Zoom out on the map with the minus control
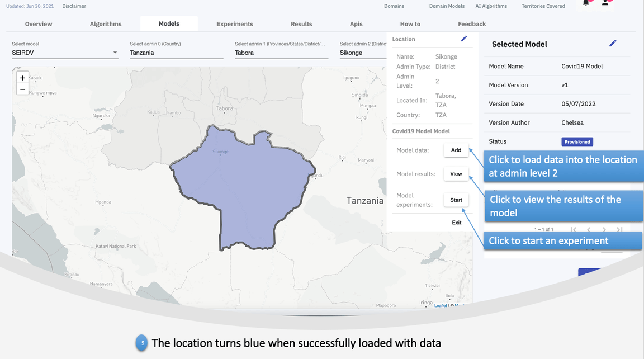 pos(22,88)
